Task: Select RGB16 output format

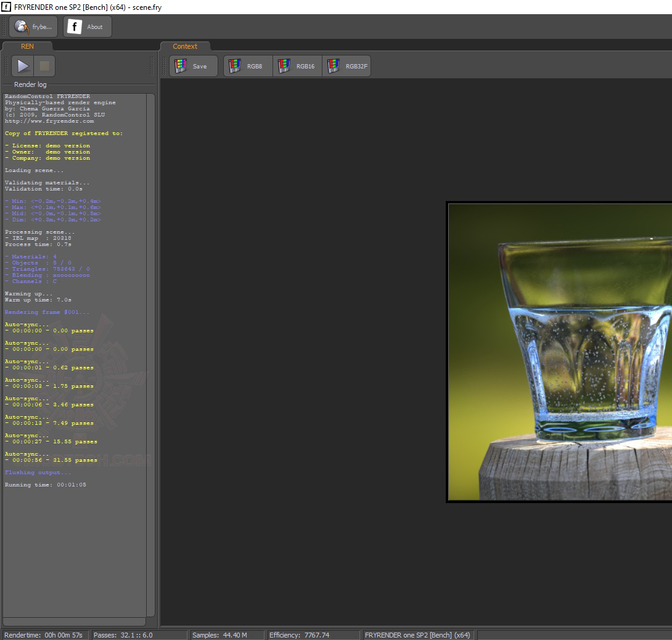Action: [297, 66]
